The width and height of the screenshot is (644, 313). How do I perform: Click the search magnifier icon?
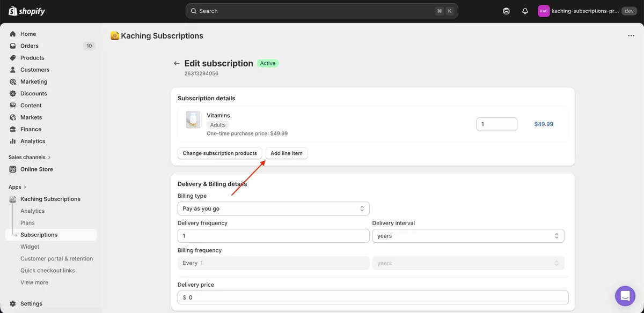[193, 11]
